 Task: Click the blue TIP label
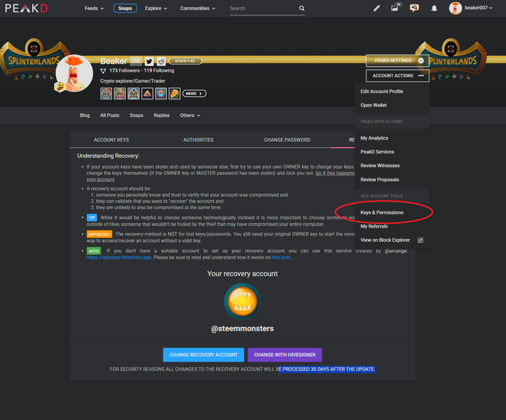click(92, 218)
